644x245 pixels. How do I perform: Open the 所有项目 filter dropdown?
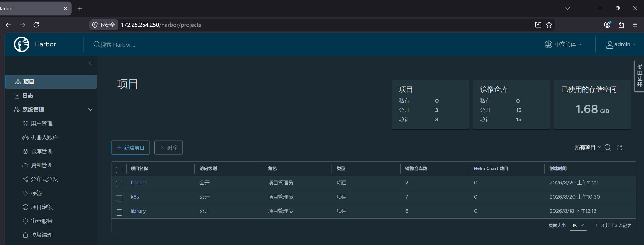tap(588, 147)
